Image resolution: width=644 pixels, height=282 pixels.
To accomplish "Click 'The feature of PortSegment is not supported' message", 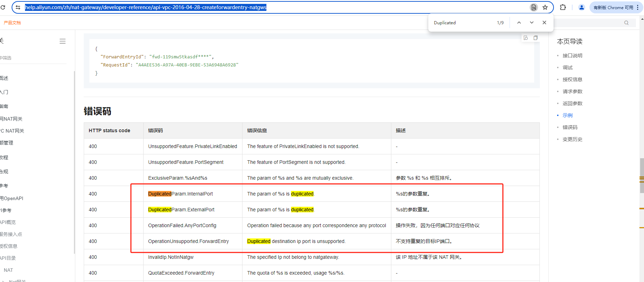I will pos(296,162).
